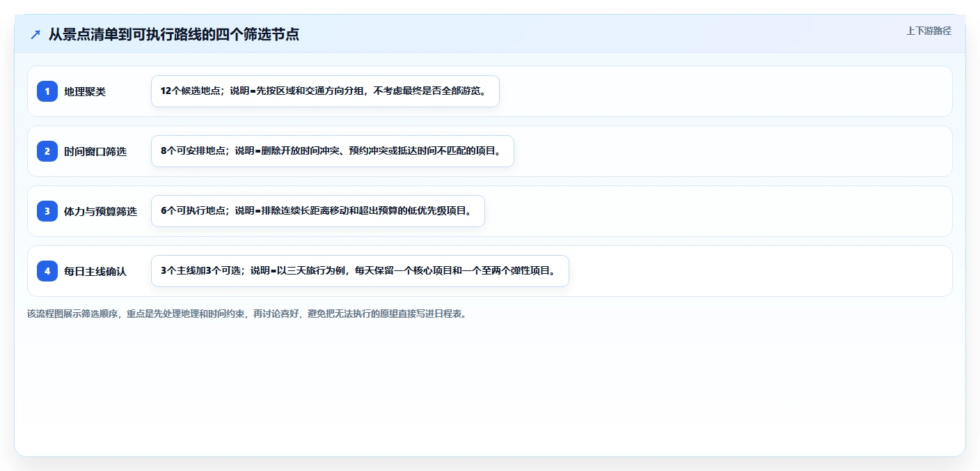Select the 体力与预算筛选 step label
The width and height of the screenshot is (980, 471).
(100, 211)
